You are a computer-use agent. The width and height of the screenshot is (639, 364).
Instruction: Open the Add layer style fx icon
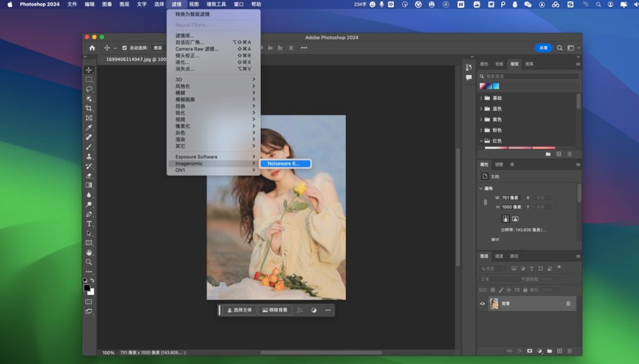tap(519, 350)
